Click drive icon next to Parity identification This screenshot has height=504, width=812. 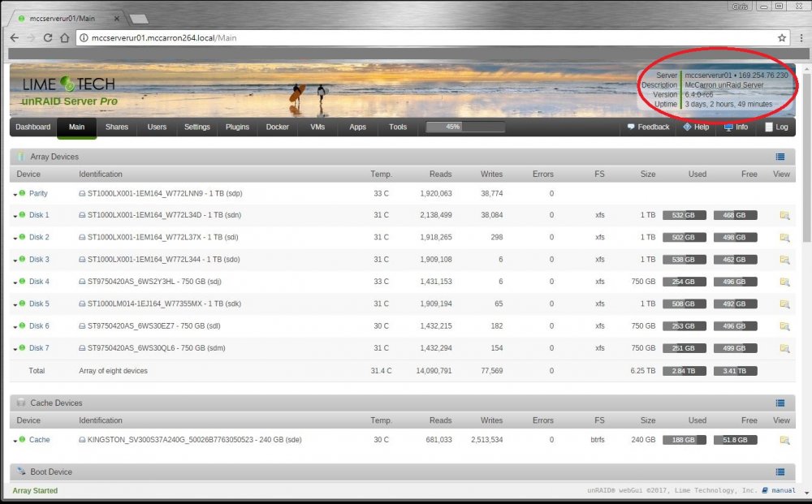pyautogui.click(x=82, y=193)
